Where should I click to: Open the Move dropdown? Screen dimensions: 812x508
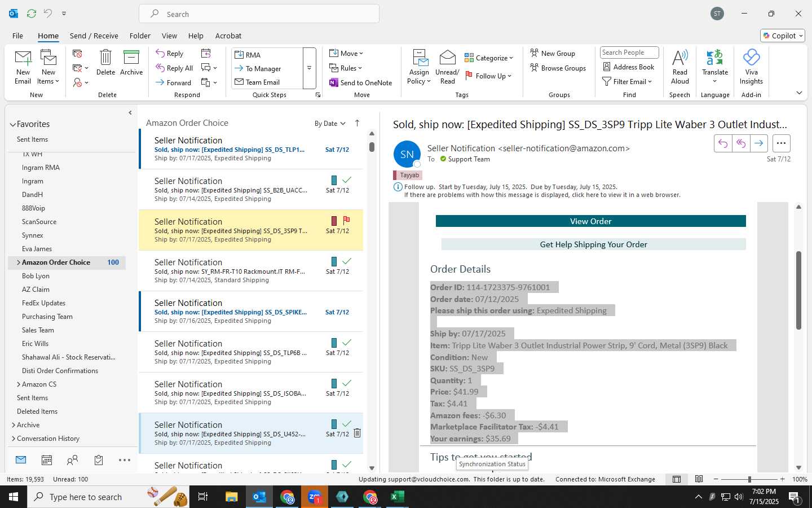[346, 54]
